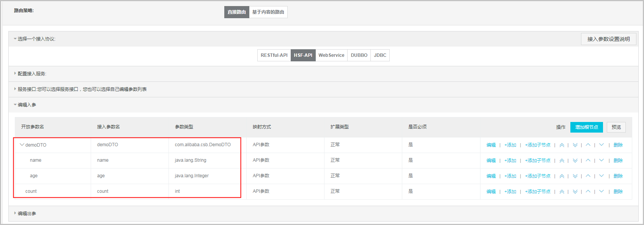Select java.lang.Integer type cell
Image resolution: width=644 pixels, height=225 pixels.
click(x=192, y=176)
